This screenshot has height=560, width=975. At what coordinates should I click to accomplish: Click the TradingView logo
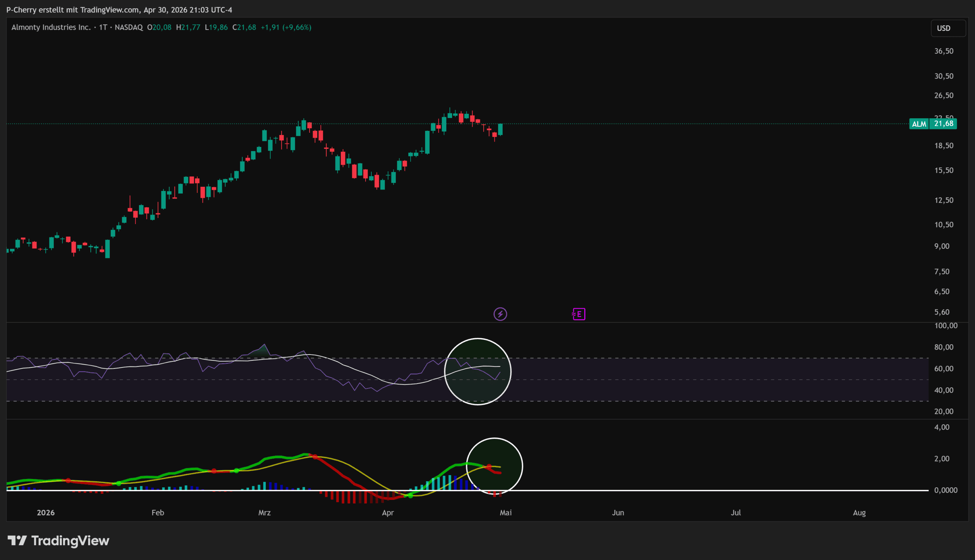[x=59, y=541]
